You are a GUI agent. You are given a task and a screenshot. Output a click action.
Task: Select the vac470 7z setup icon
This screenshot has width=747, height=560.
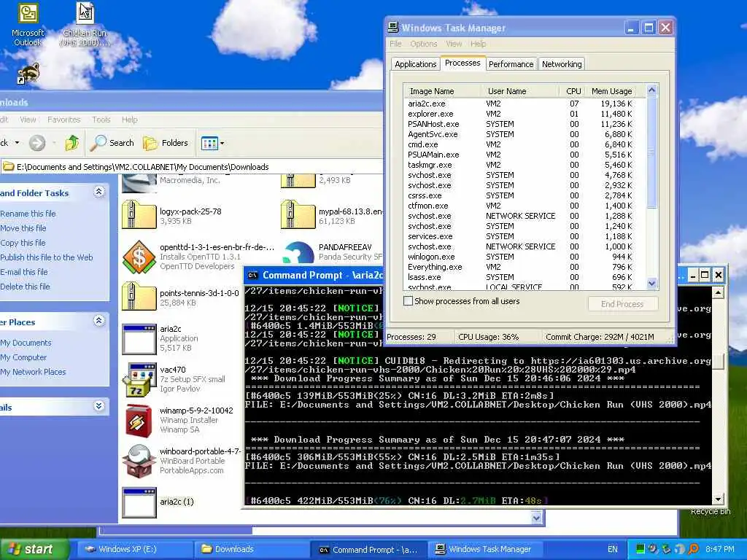(x=139, y=379)
